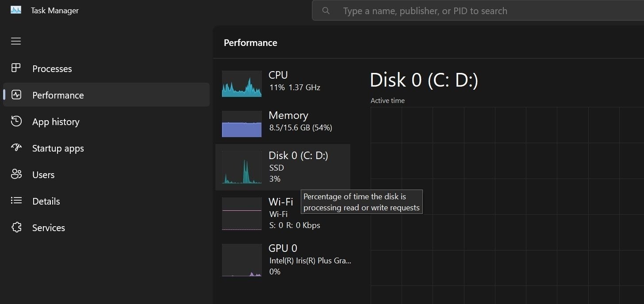Open the GPU 0 performance entry

283,260
